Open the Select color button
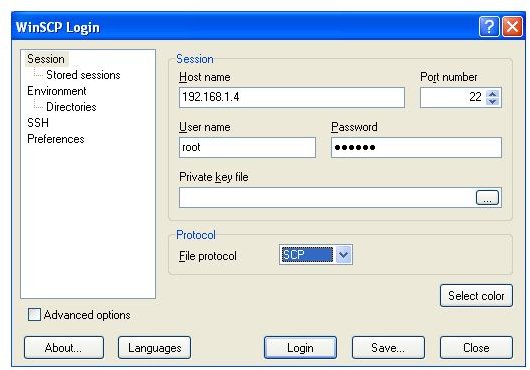This screenshot has width=530, height=370. (x=476, y=296)
